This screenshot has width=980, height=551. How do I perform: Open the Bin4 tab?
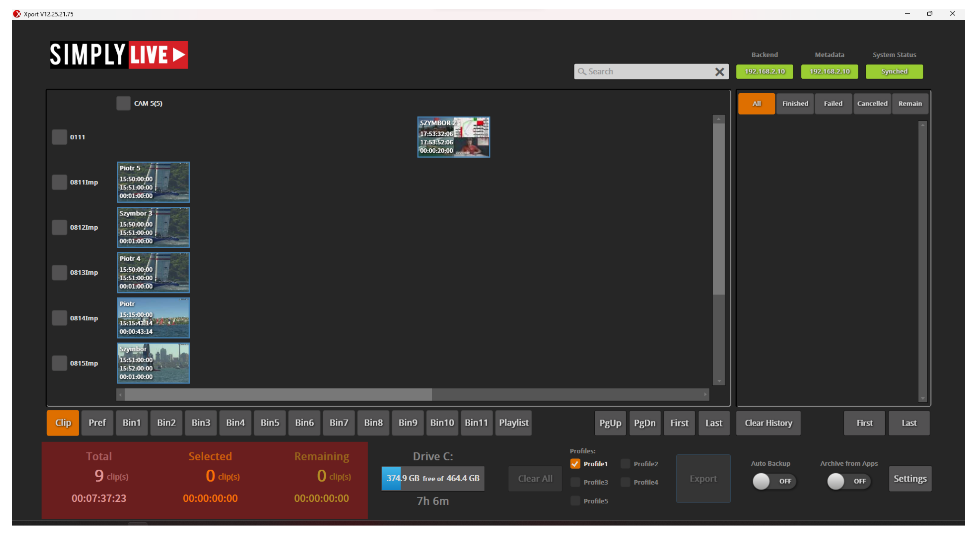click(x=235, y=422)
